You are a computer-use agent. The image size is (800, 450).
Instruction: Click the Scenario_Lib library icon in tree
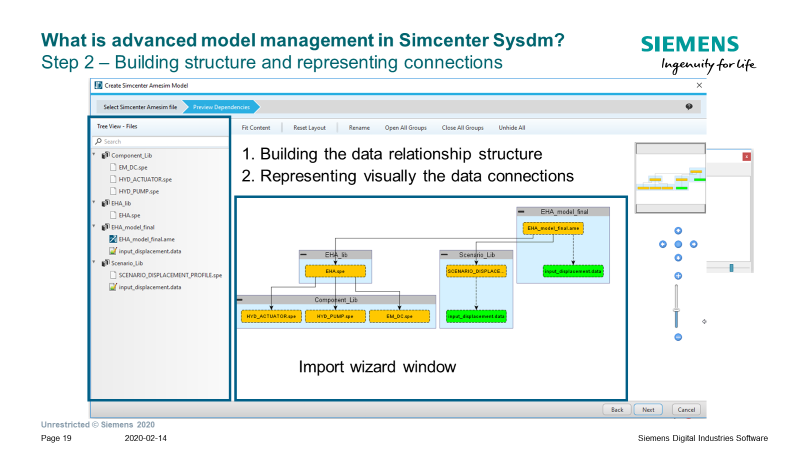click(106, 263)
